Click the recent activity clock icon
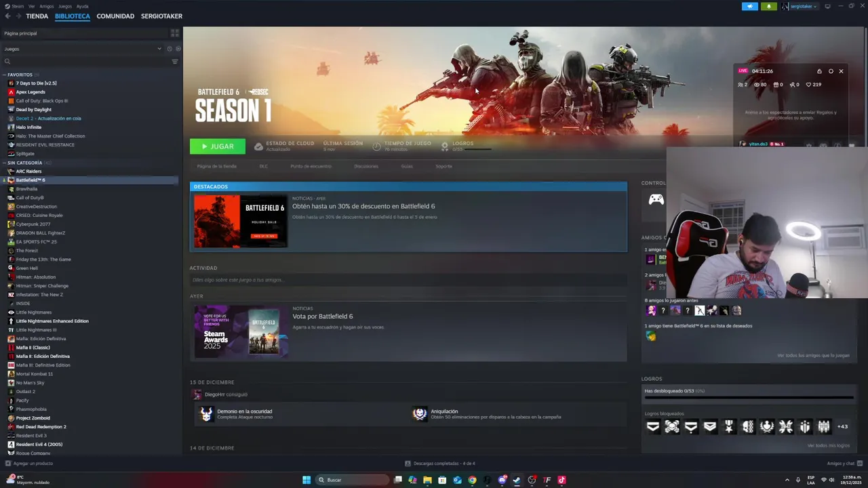This screenshot has height=488, width=868. pyautogui.click(x=170, y=49)
